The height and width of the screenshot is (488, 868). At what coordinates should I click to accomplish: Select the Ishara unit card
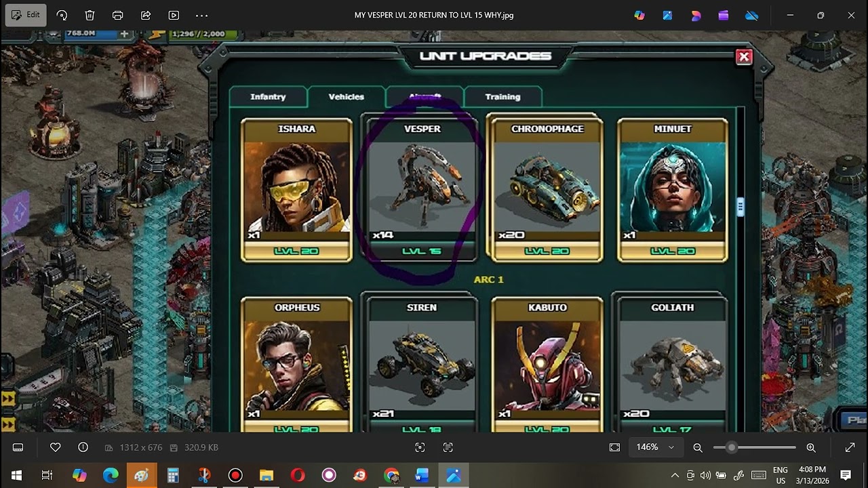(297, 190)
